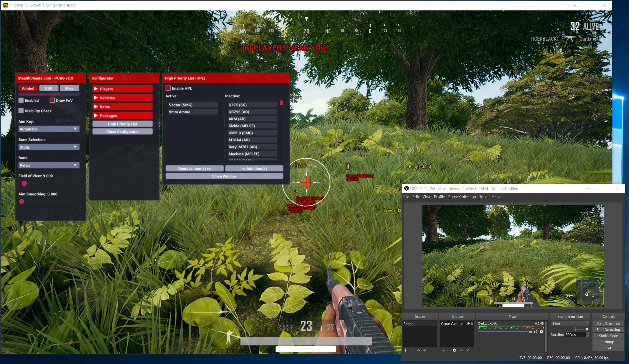Toggle the Visibility Check checkbox
The height and width of the screenshot is (364, 629).
click(x=21, y=111)
